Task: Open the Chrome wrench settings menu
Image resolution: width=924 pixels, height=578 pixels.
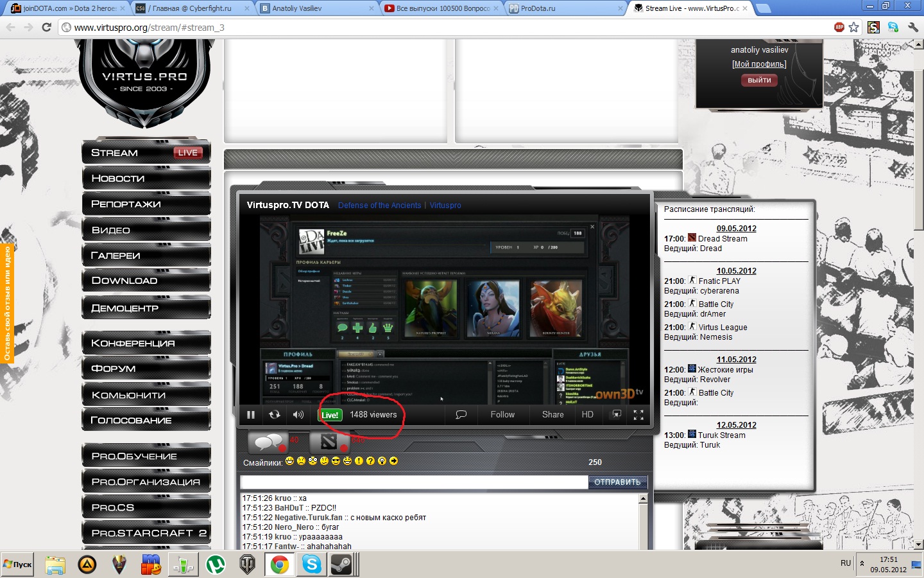Action: click(x=913, y=27)
